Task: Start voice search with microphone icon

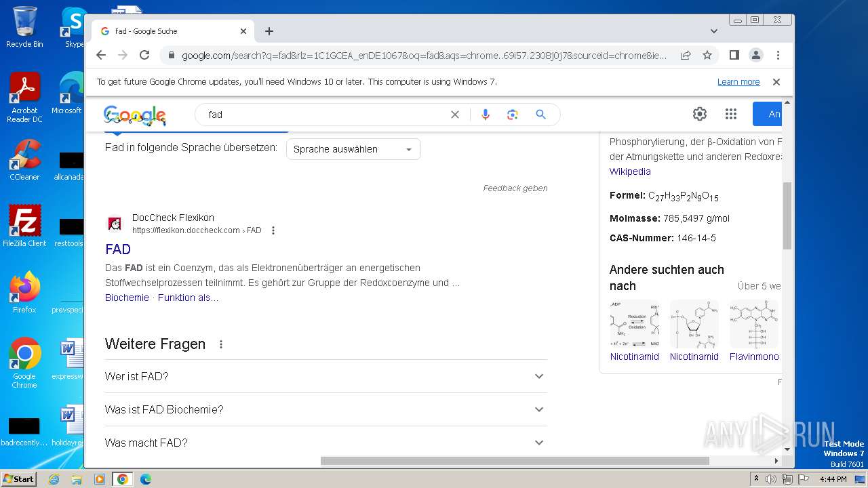Action: (485, 115)
